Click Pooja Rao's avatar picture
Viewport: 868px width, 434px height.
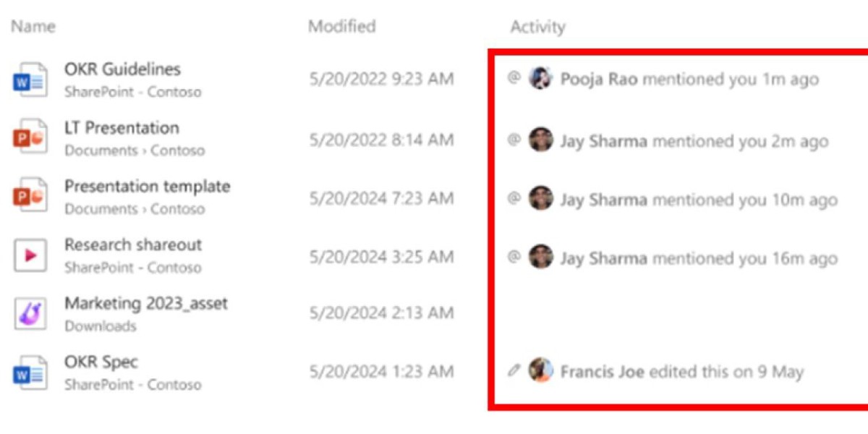click(x=541, y=78)
